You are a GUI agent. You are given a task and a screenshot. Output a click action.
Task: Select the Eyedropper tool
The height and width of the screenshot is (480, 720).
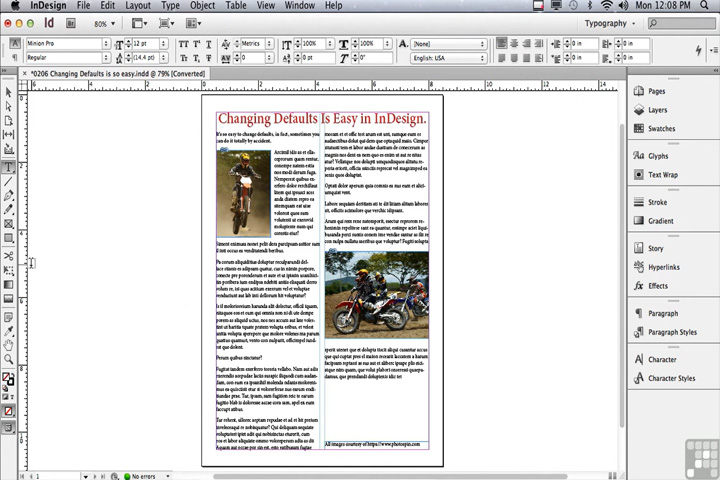[x=8, y=331]
